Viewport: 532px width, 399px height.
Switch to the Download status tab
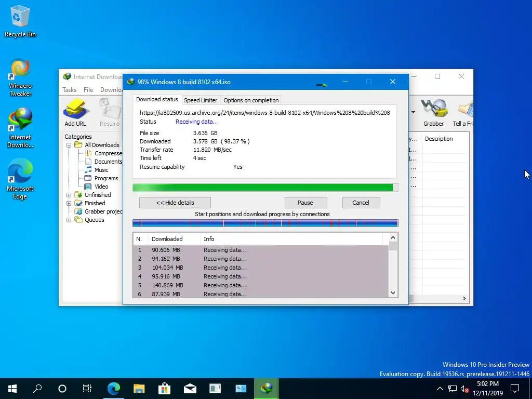click(157, 99)
